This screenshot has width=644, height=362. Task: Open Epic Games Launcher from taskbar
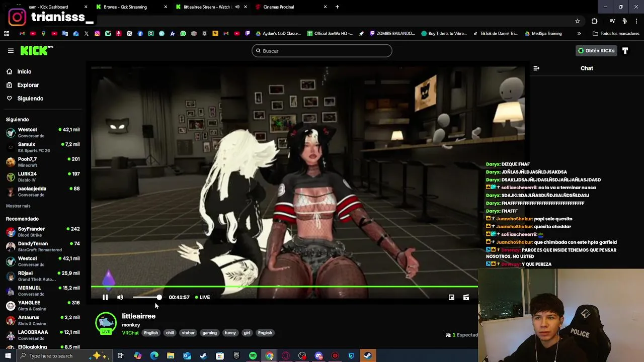(236, 356)
